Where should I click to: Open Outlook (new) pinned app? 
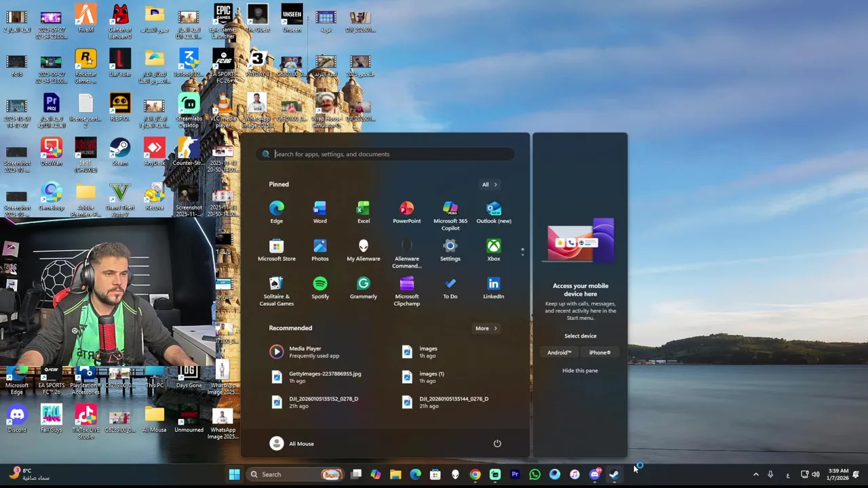494,212
